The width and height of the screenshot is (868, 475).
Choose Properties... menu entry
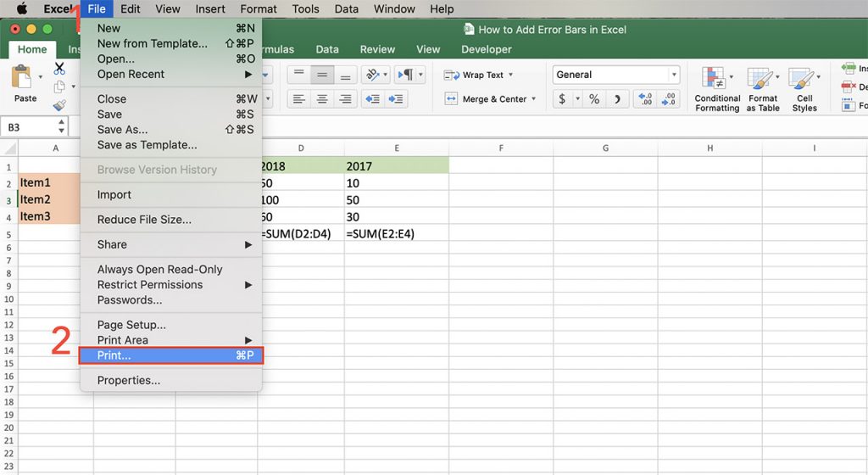pos(171,380)
